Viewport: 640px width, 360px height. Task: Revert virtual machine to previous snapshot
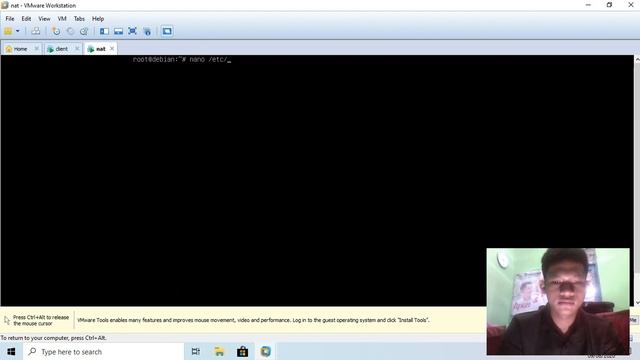point(70,31)
